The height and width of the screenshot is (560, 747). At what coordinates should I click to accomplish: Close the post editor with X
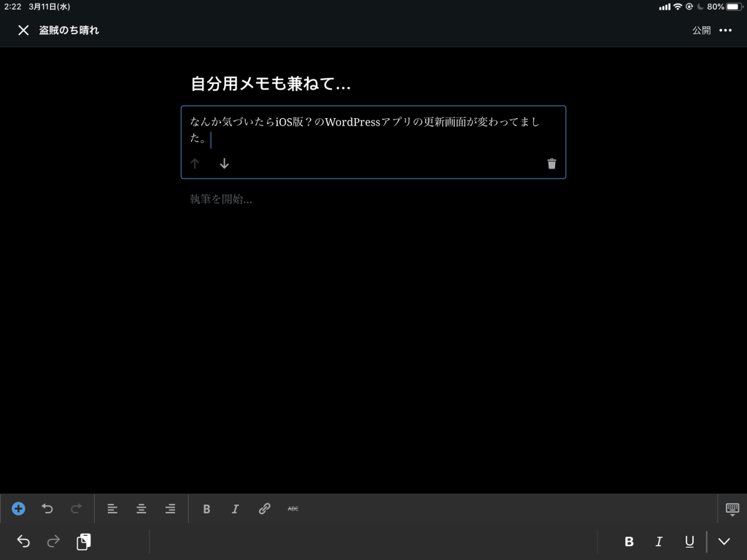[x=23, y=30]
